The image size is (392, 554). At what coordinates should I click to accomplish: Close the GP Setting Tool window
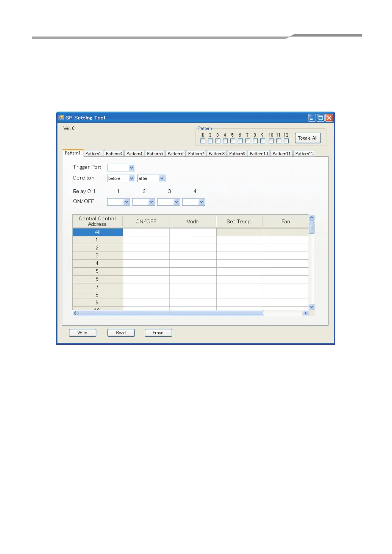pyautogui.click(x=329, y=118)
